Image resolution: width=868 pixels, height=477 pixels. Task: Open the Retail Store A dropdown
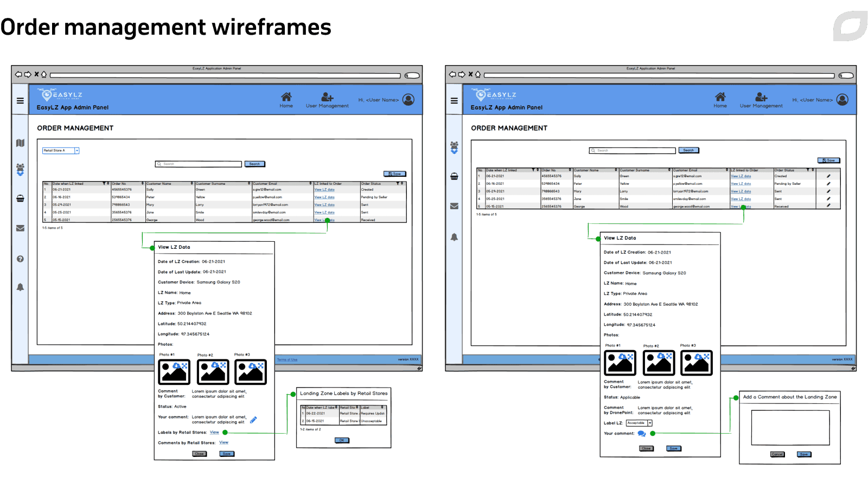[x=61, y=151]
